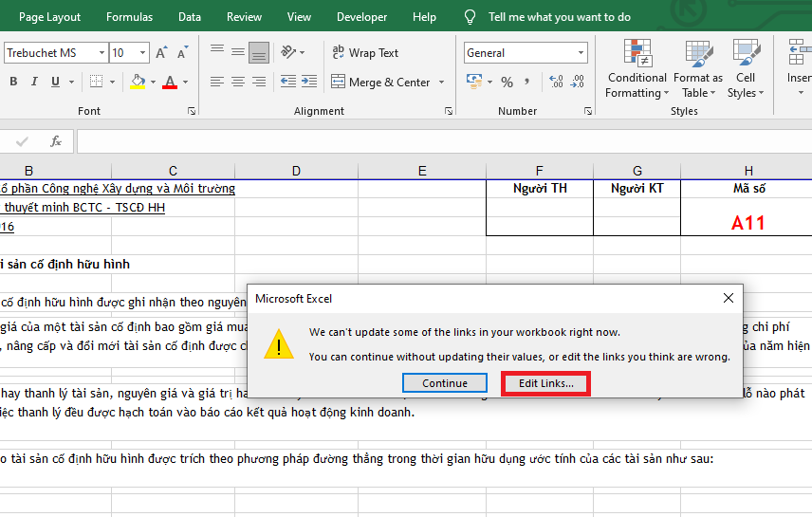Click the Insert Function fx icon
The image size is (812, 517).
(x=56, y=141)
